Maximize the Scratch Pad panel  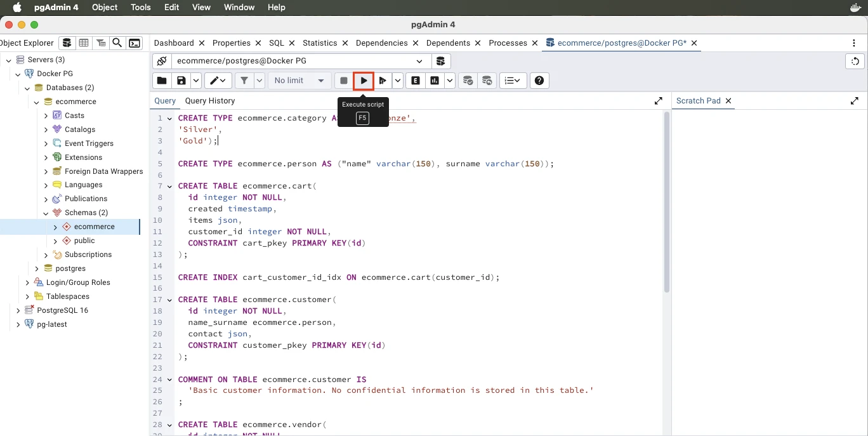[x=855, y=101]
